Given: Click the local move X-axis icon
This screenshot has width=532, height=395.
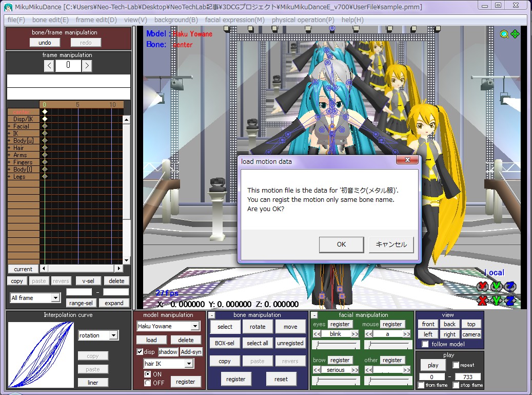Looking at the screenshot, I should (x=482, y=300).
